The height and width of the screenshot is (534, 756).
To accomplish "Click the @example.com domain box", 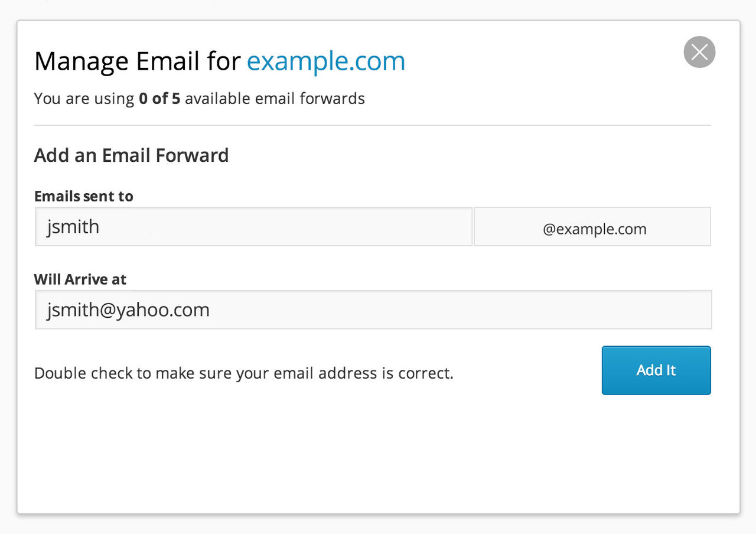I will click(x=592, y=227).
